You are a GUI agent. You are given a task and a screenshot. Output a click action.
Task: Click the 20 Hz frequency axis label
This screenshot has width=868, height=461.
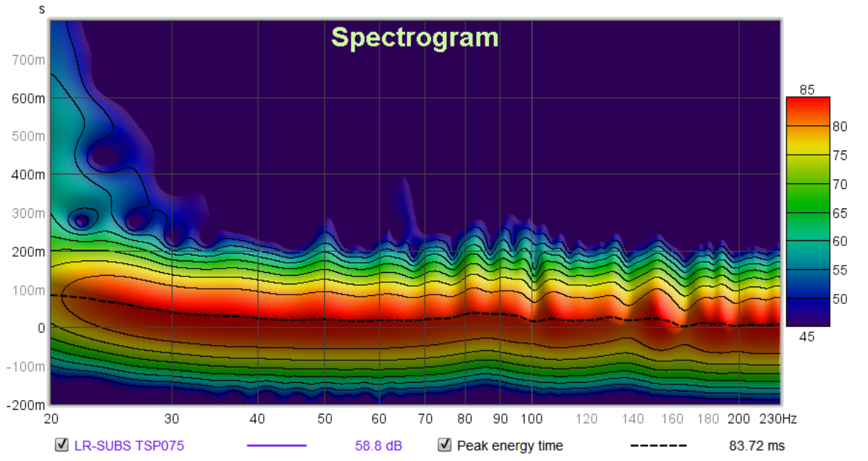pos(51,418)
